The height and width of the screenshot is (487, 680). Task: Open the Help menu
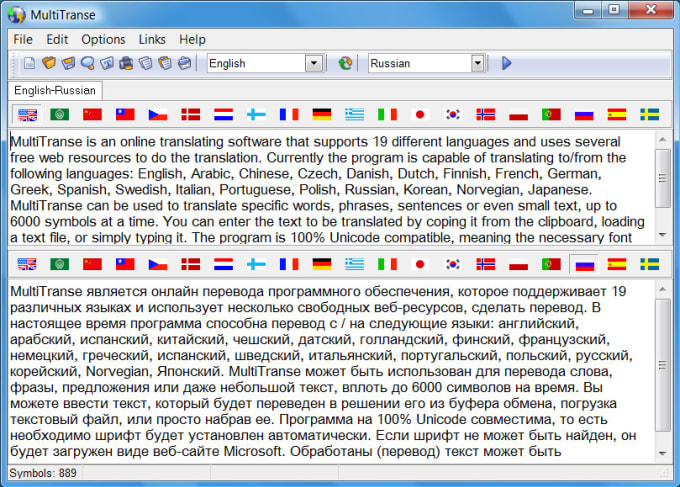tap(192, 39)
